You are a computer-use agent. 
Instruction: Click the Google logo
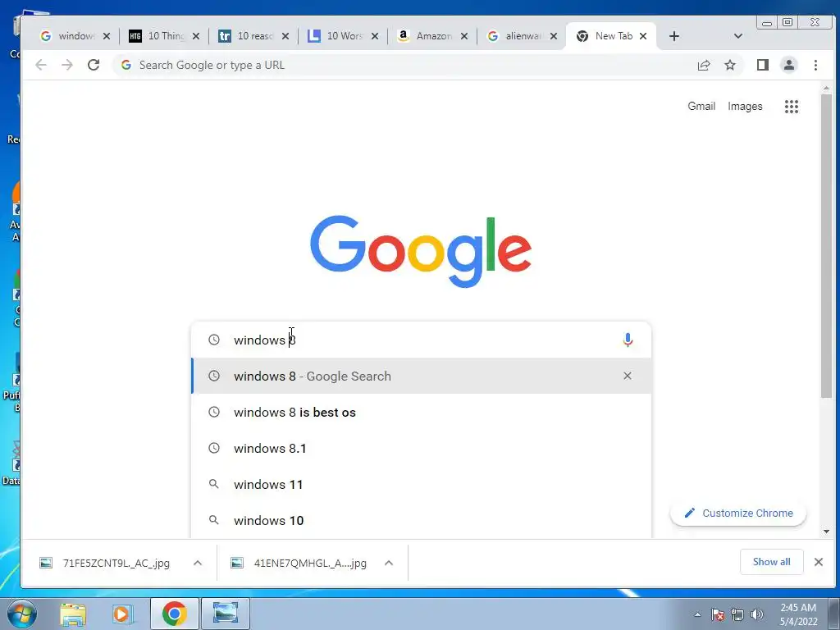pyautogui.click(x=421, y=251)
